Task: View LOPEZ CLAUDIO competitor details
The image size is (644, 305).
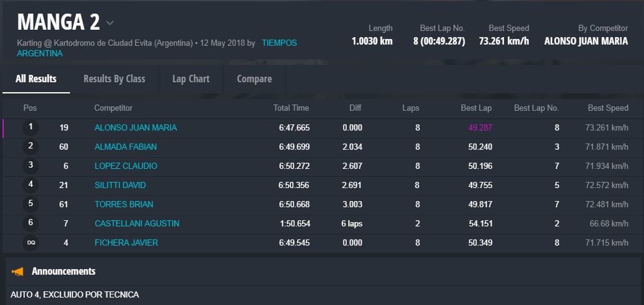Action: click(x=126, y=166)
